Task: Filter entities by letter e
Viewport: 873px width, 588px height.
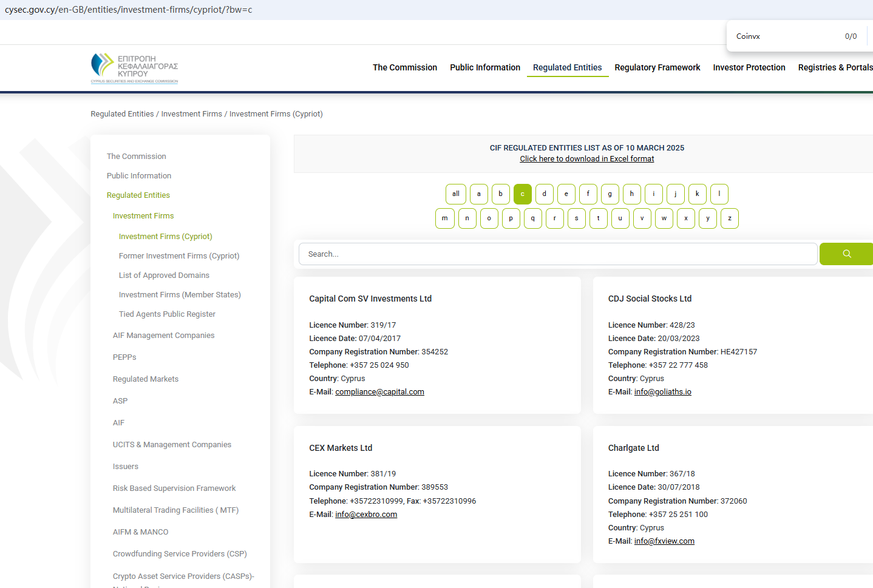Action: click(x=566, y=194)
